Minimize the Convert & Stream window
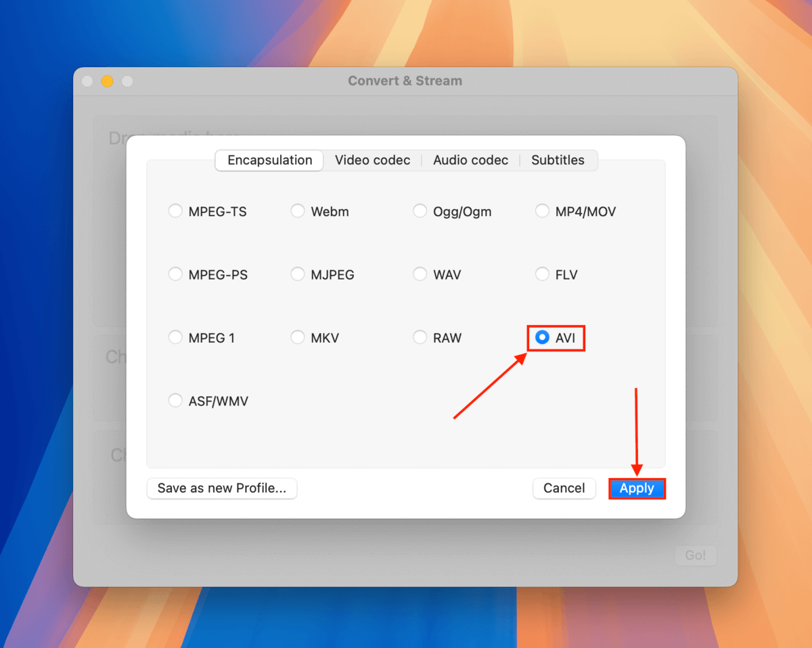Viewport: 812px width, 648px height. (x=107, y=81)
